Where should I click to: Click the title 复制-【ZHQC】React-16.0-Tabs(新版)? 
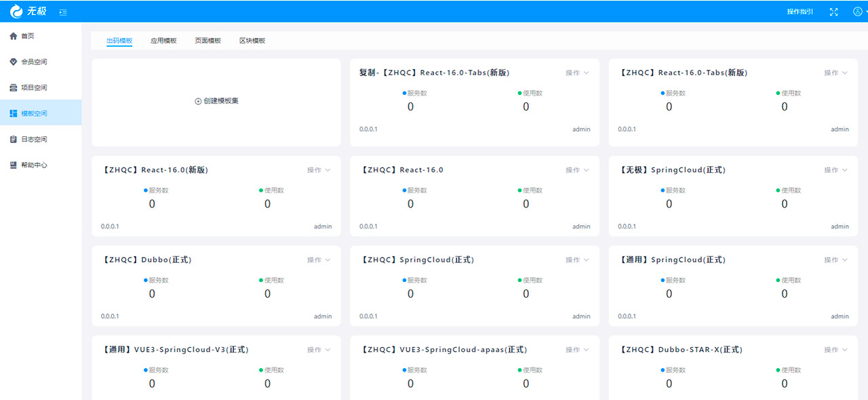click(x=434, y=73)
